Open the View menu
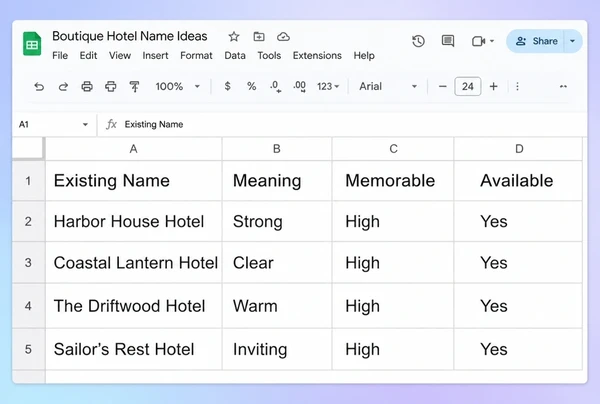The image size is (600, 404). pyautogui.click(x=120, y=55)
